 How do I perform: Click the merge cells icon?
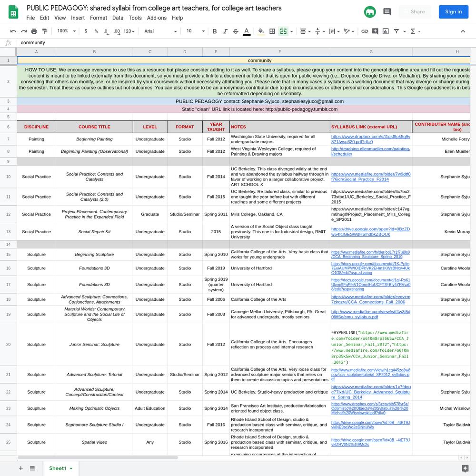(x=283, y=31)
